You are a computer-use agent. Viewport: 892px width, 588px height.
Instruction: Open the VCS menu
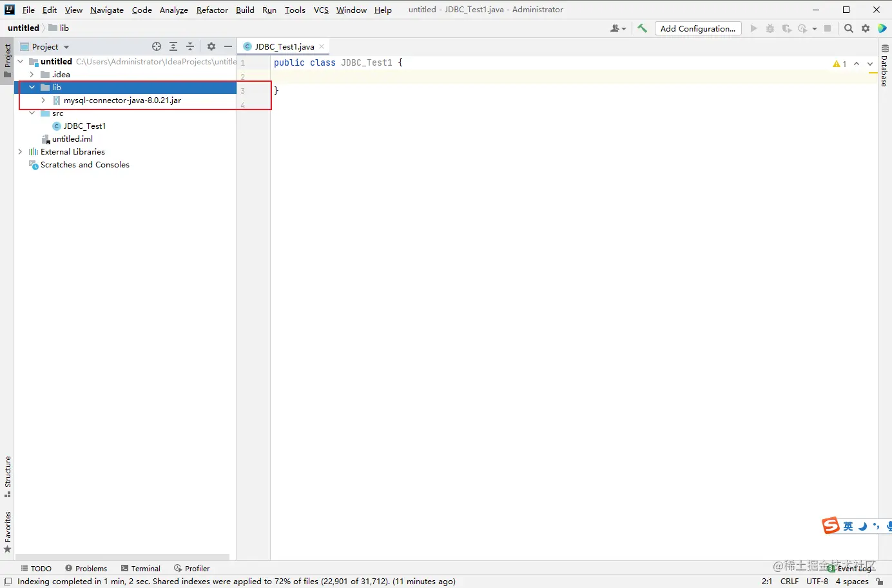(321, 10)
